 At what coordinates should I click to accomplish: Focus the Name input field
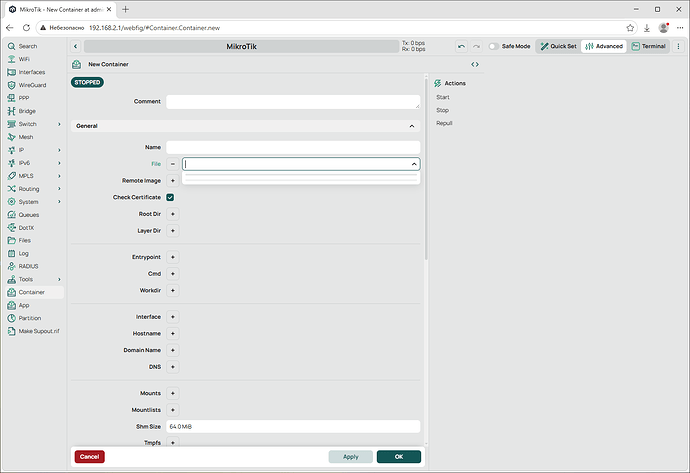point(293,147)
